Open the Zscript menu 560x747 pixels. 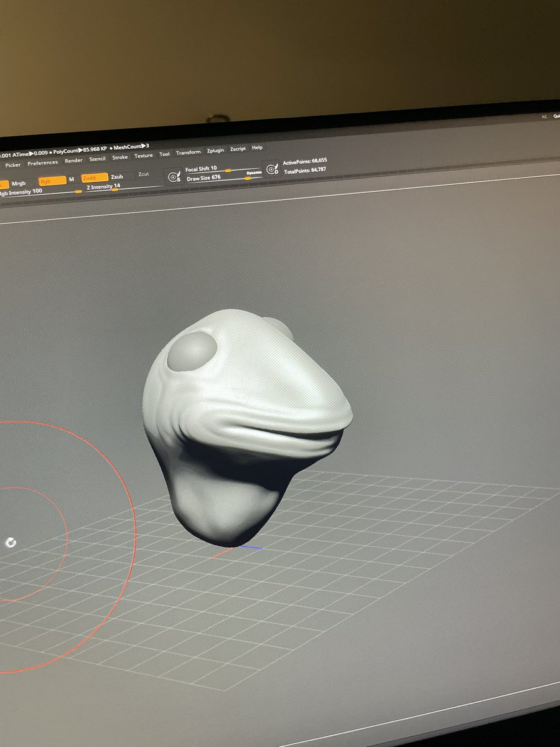(238, 149)
